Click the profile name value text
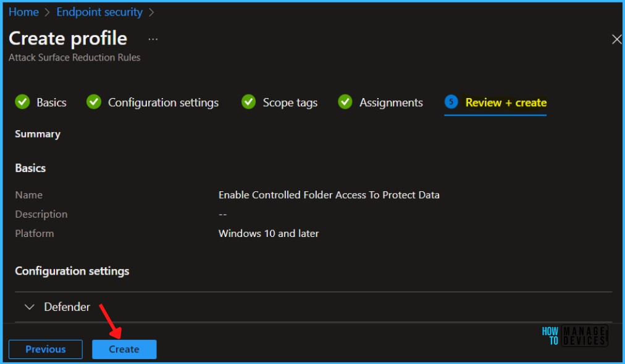This screenshot has width=625, height=364. 329,195
